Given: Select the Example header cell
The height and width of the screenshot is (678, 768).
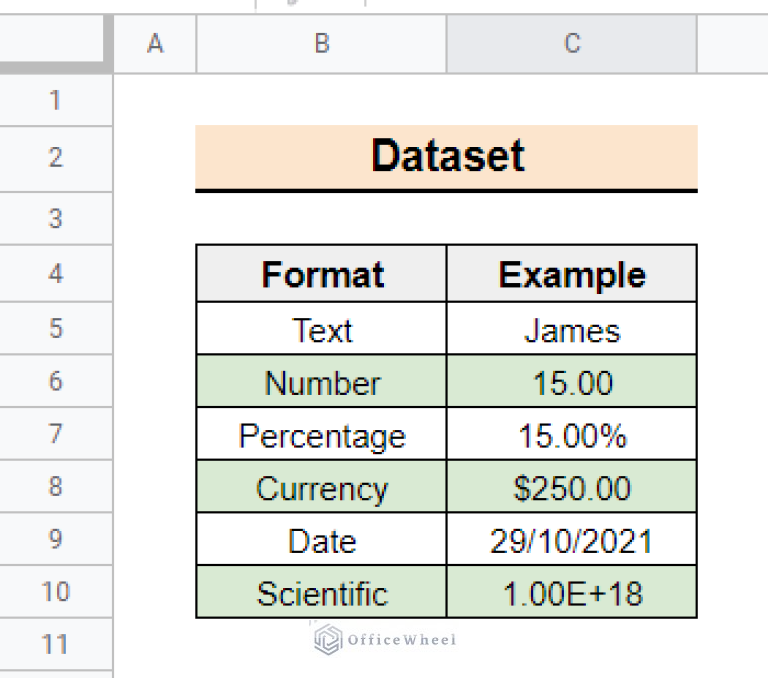Looking at the screenshot, I should click(x=571, y=275).
